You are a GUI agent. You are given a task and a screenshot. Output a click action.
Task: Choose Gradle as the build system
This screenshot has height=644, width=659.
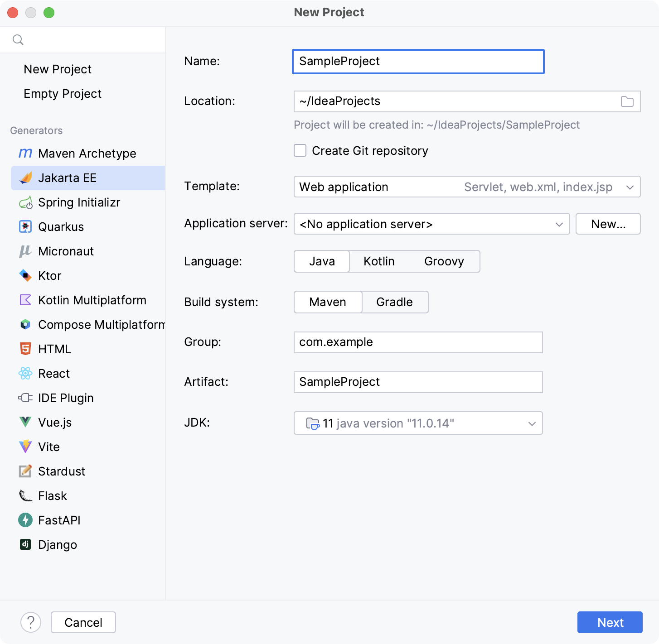395,302
